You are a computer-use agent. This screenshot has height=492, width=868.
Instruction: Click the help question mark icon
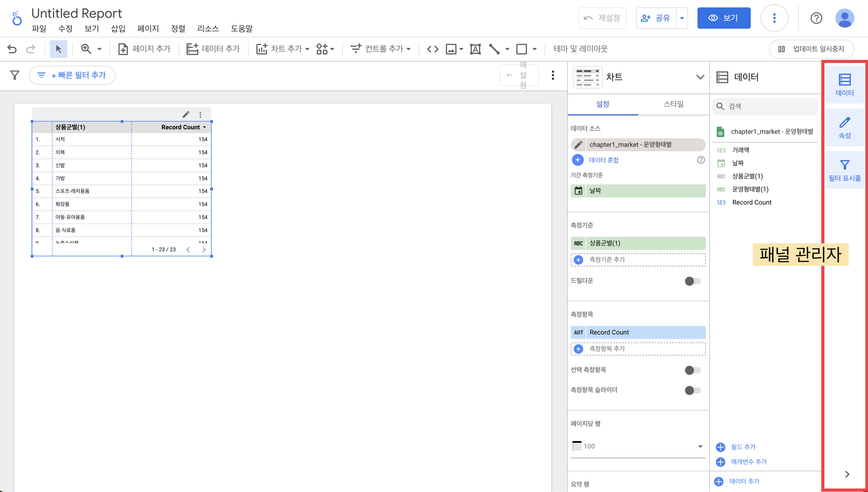click(x=816, y=18)
